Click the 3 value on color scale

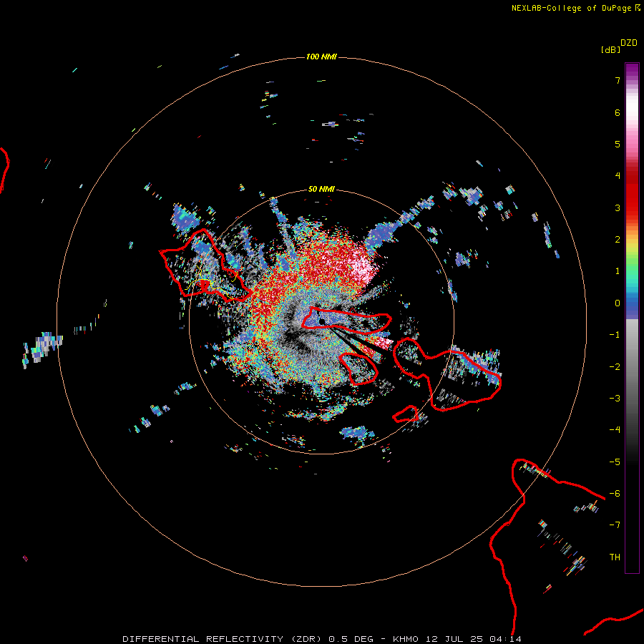coord(618,208)
